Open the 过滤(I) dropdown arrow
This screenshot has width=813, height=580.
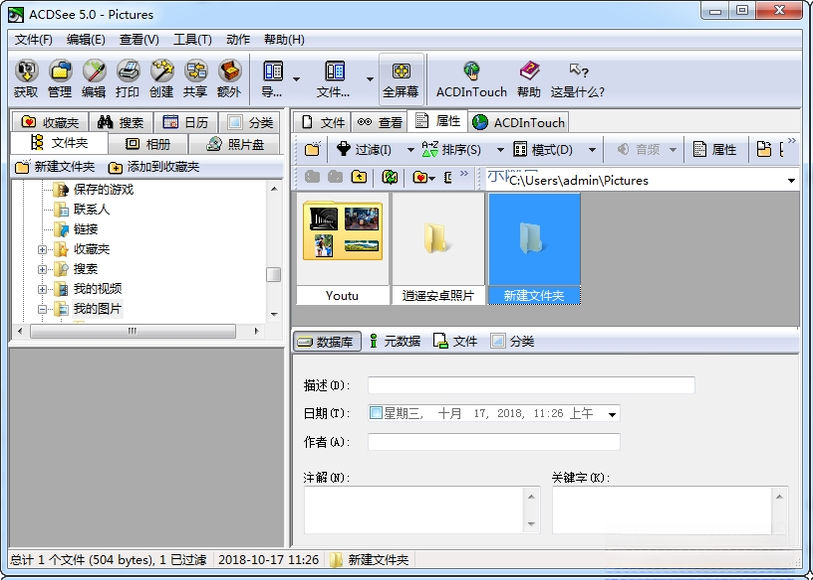pyautogui.click(x=411, y=150)
